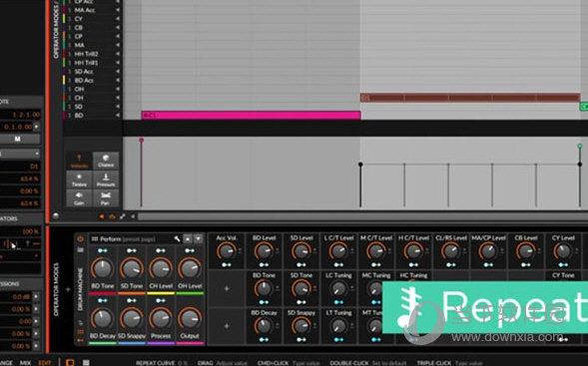Click the CB Level knob
This screenshot has height=366, width=588.
525,251
